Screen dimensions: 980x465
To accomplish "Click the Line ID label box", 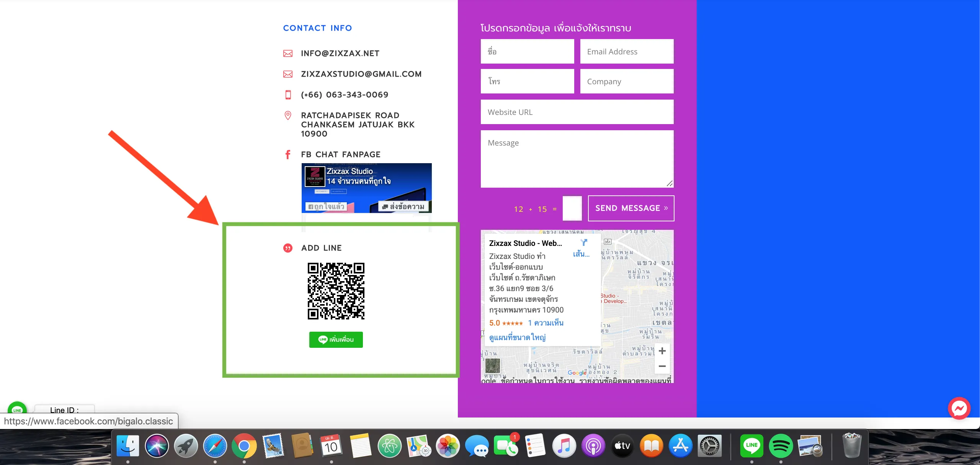I will click(64, 409).
